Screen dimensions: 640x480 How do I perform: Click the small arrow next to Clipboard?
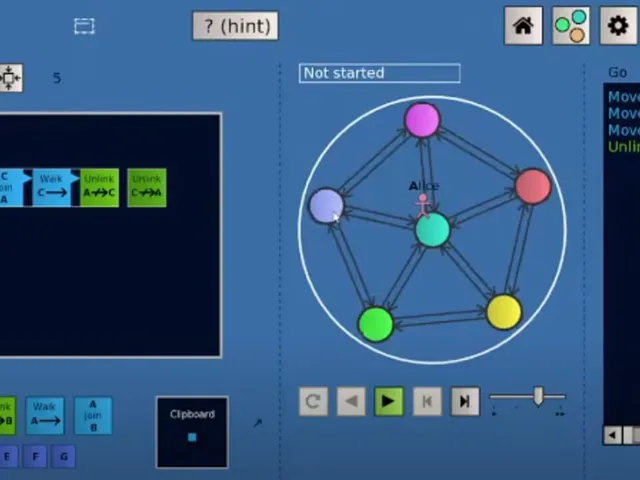(258, 423)
